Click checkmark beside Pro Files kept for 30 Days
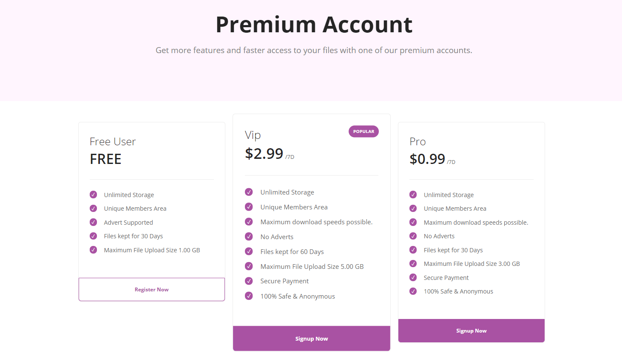Viewport: 622px width, 364px height. pyautogui.click(x=413, y=250)
